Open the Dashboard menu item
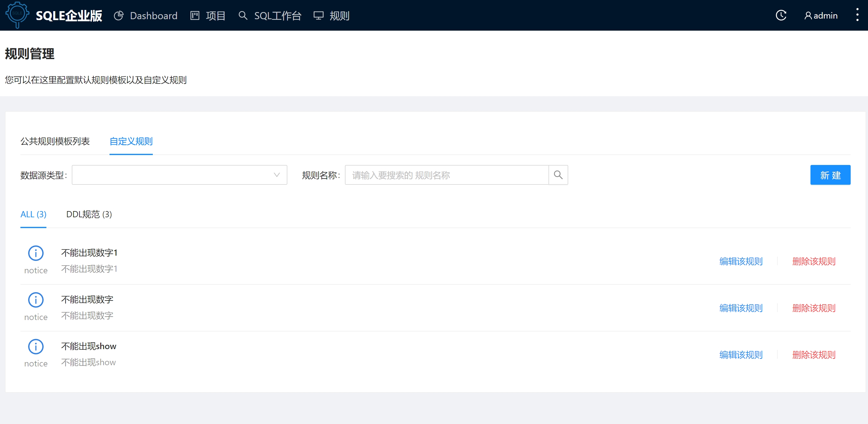The width and height of the screenshot is (868, 424). [146, 15]
